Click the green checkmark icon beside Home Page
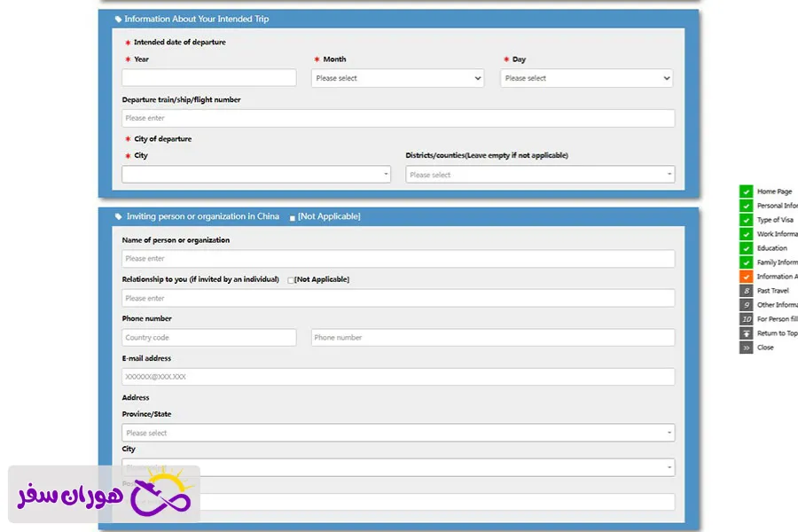Viewport: 798px width, 532px height. [x=746, y=192]
